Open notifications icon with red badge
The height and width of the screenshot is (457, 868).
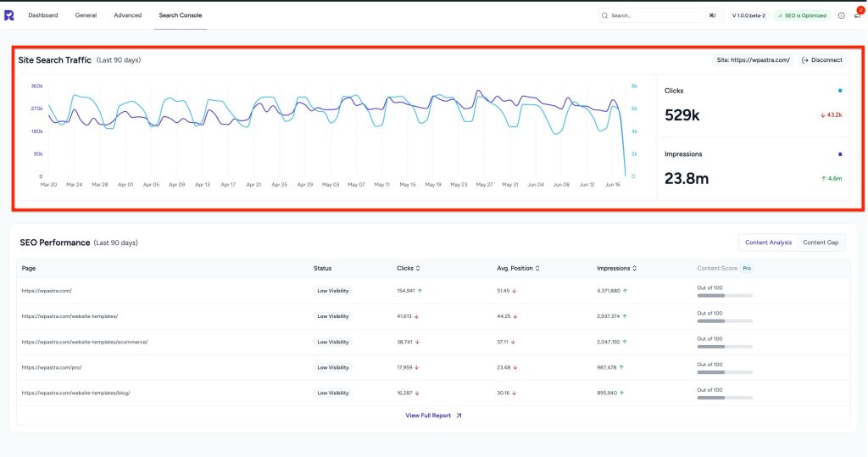(x=858, y=14)
